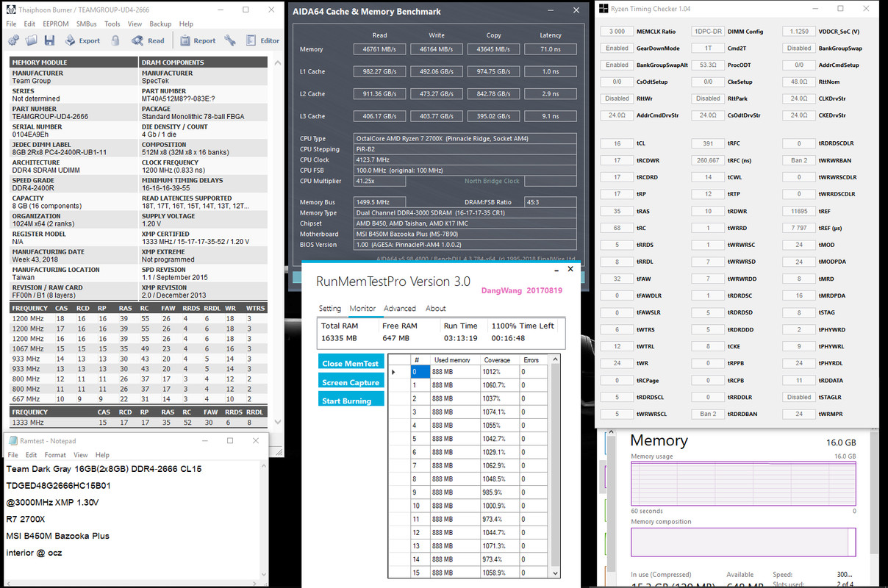
Task: Open the File menu in Thaiphoon Burner
Action: pos(11,24)
